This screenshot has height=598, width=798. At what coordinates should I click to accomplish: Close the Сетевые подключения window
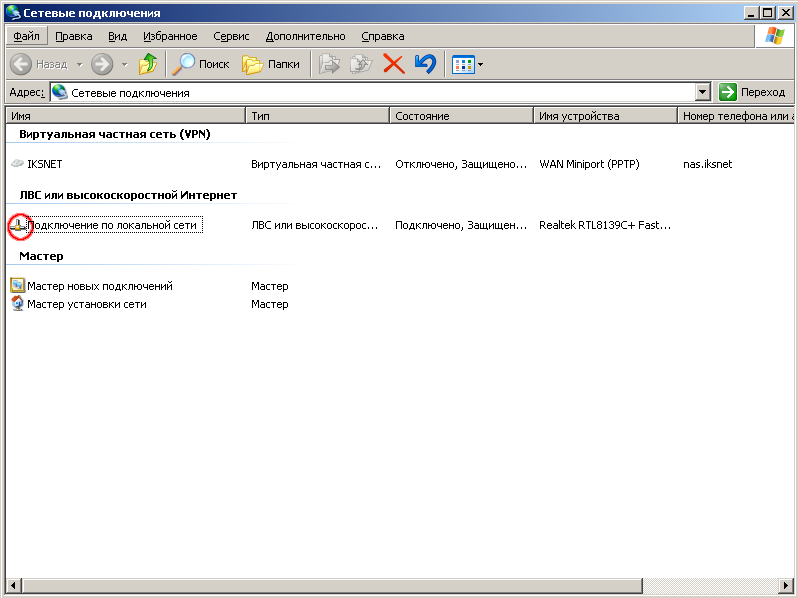[x=785, y=13]
